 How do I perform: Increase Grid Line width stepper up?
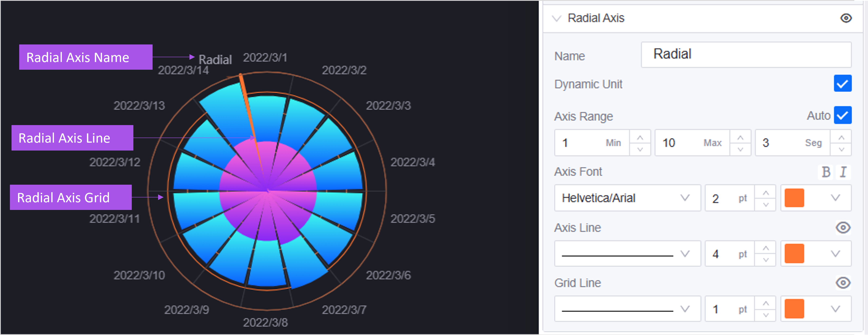pyautogui.click(x=766, y=303)
